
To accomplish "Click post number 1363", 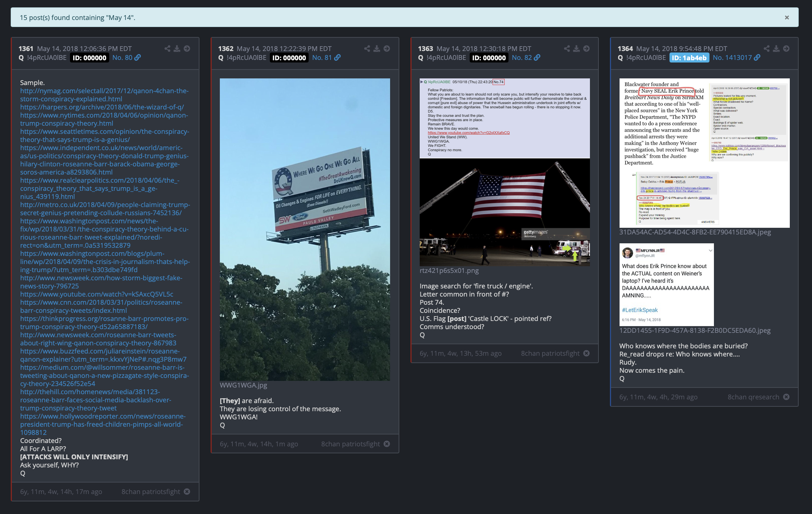I will coord(426,49).
